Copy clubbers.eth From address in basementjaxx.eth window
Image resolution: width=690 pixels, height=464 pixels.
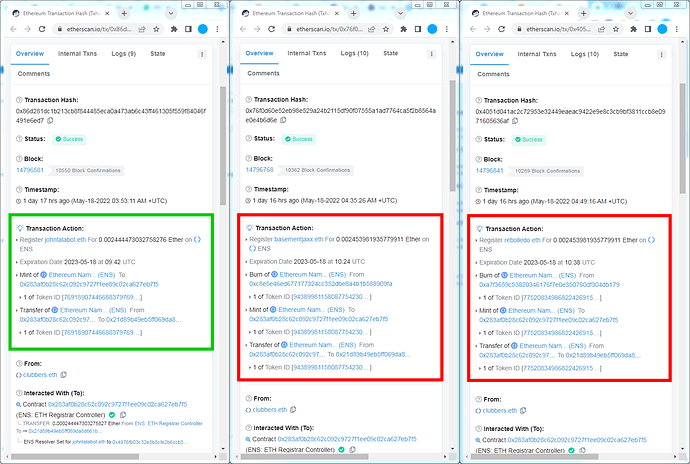293,410
